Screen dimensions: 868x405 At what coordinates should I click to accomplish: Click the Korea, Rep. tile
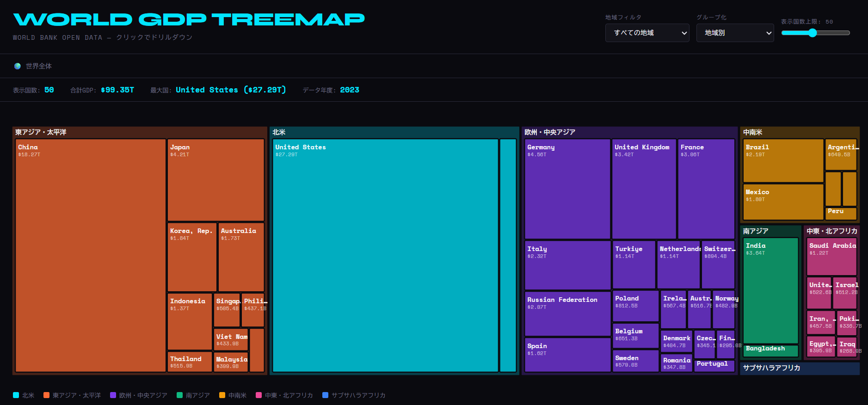click(x=192, y=257)
